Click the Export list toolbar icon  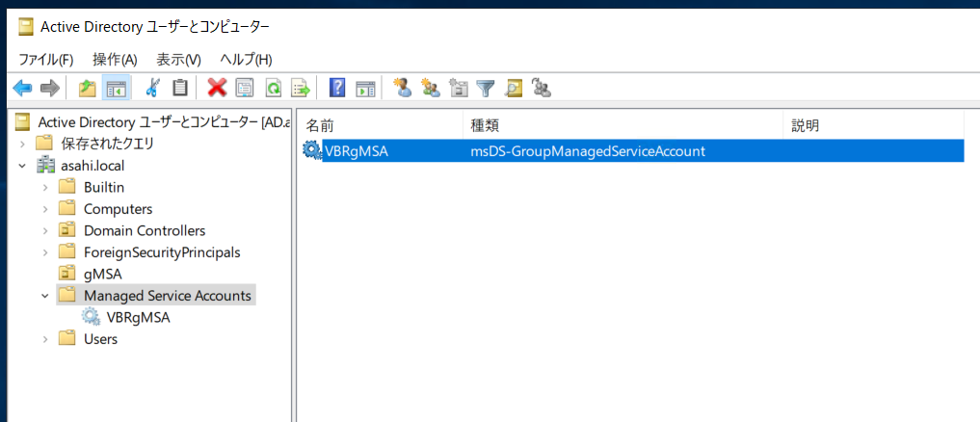click(x=302, y=88)
